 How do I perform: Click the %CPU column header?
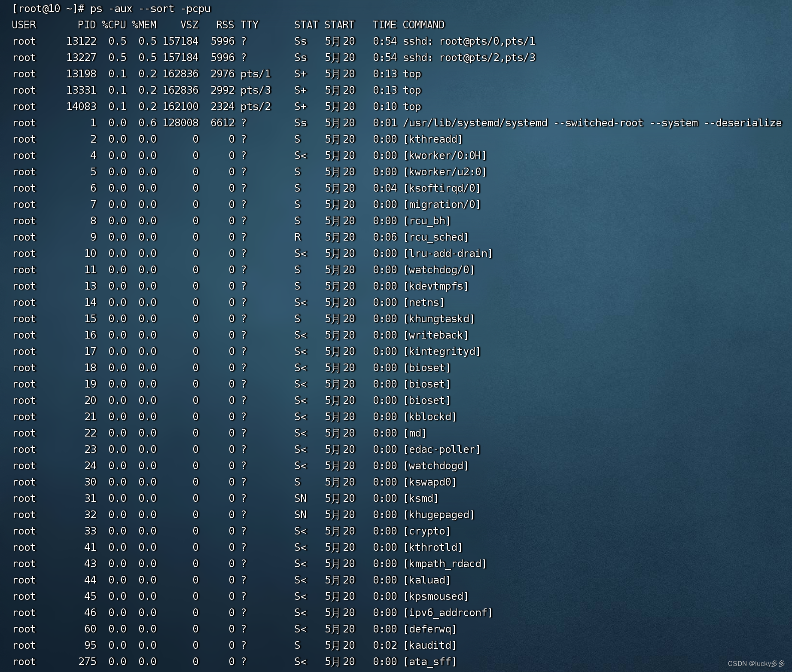114,25
